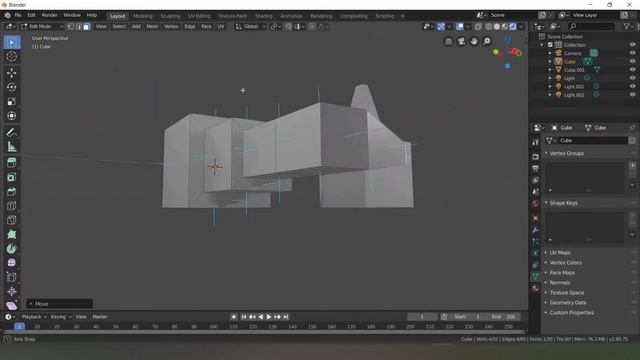Toggle snapping magnet
The width and height of the screenshot is (640, 360).
[289, 27]
